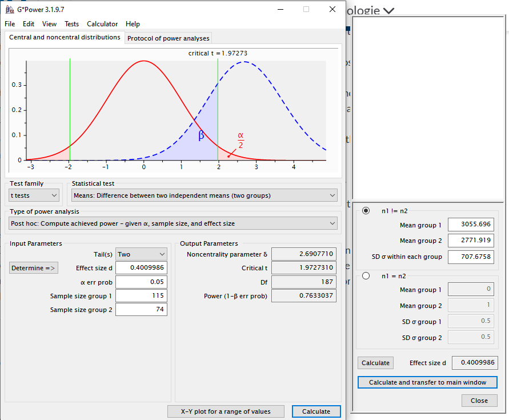Close the effect size side panel

click(x=479, y=401)
